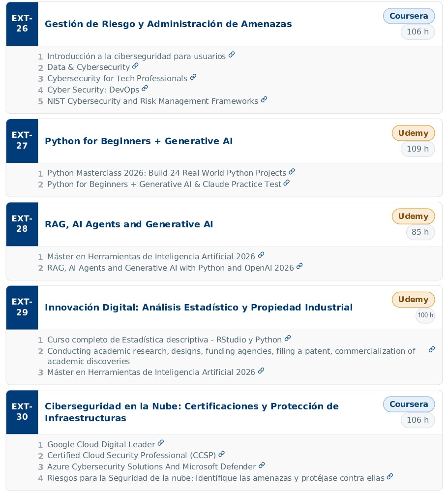The image size is (448, 495).
Task: Click heading Gestión de Riesgo y Administración de Amenazas
Action: [x=168, y=24]
